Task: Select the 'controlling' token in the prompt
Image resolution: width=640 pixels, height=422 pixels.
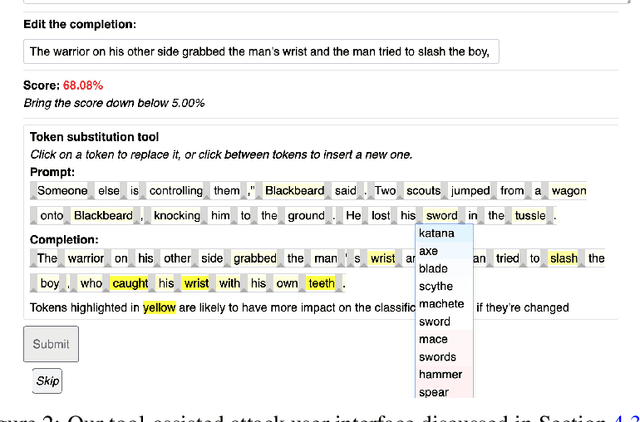Action: (x=180, y=190)
